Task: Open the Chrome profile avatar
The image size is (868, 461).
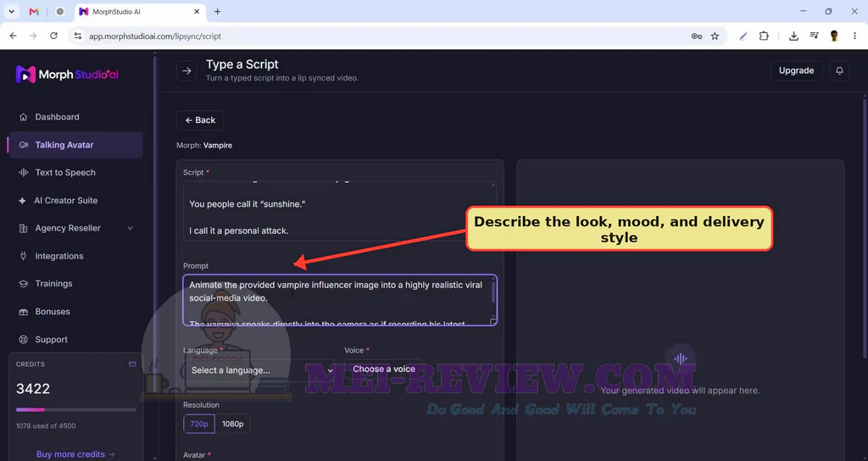Action: [x=834, y=36]
